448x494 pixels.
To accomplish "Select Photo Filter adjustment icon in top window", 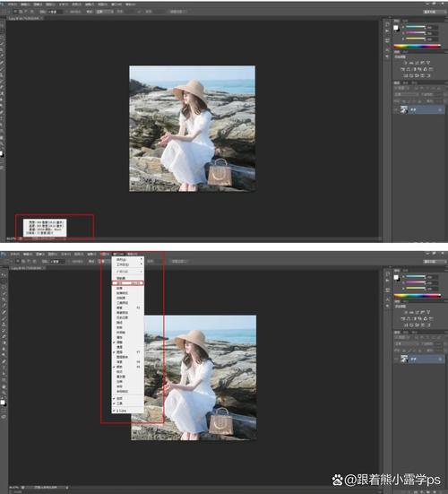I will (419, 69).
